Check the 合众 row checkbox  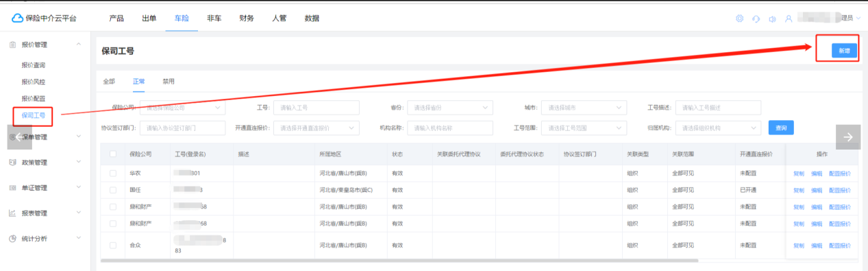pos(113,245)
